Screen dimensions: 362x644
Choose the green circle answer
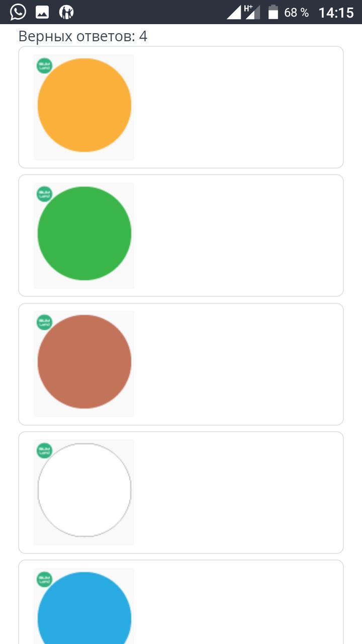coord(84,233)
